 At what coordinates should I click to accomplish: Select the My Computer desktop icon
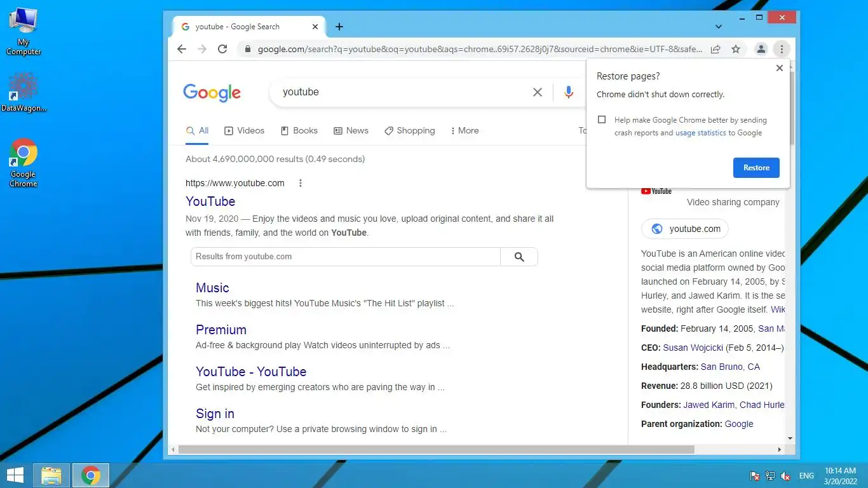[24, 32]
